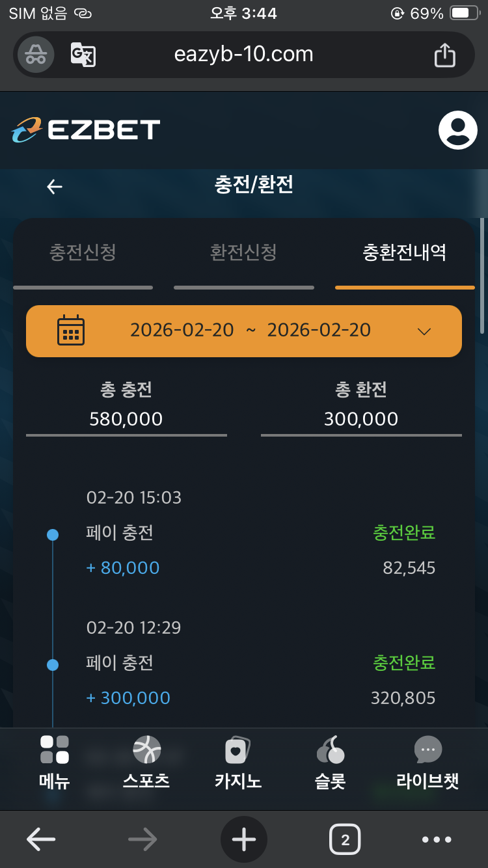The height and width of the screenshot is (868, 488).
Task: Start a 라이브챗 conversation
Action: click(x=427, y=763)
